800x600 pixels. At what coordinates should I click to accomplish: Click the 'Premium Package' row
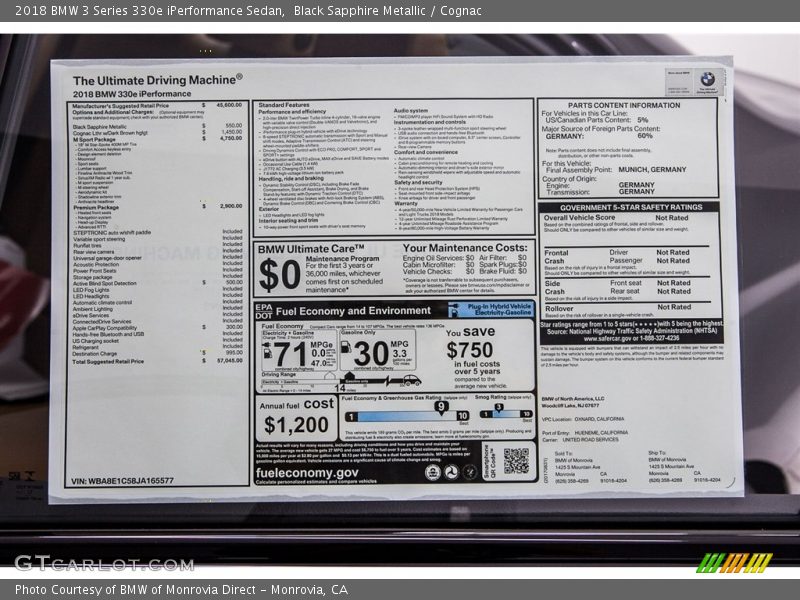[157, 207]
